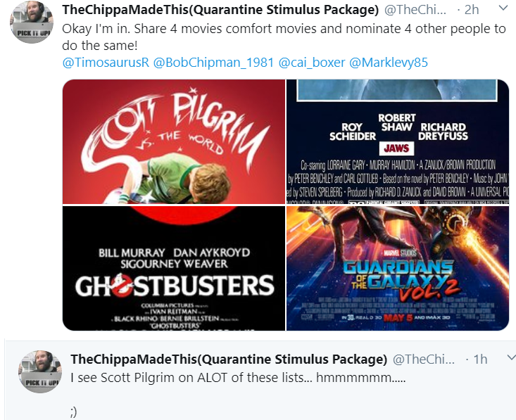View the Scott Pilgrim vs. The World poster
Image resolution: width=516 pixels, height=420 pixels.
tap(174, 141)
